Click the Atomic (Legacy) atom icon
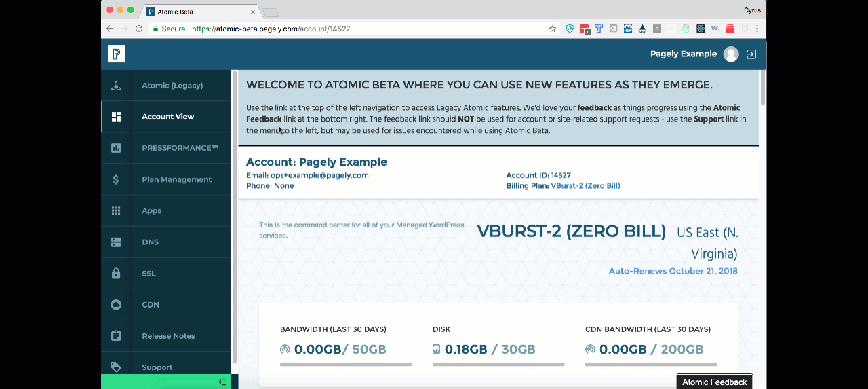 tap(116, 86)
